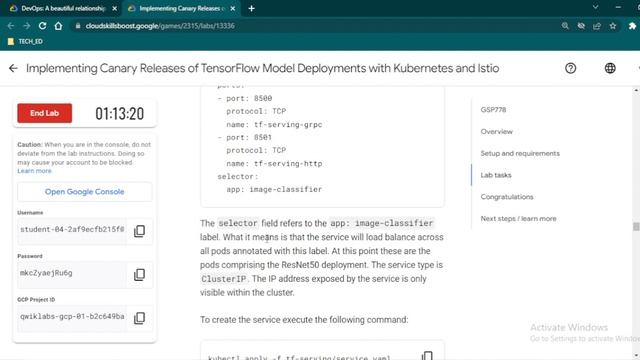Select the username student-04-2af9ecfb215f text
The width and height of the screenshot is (640, 360).
click(72, 229)
